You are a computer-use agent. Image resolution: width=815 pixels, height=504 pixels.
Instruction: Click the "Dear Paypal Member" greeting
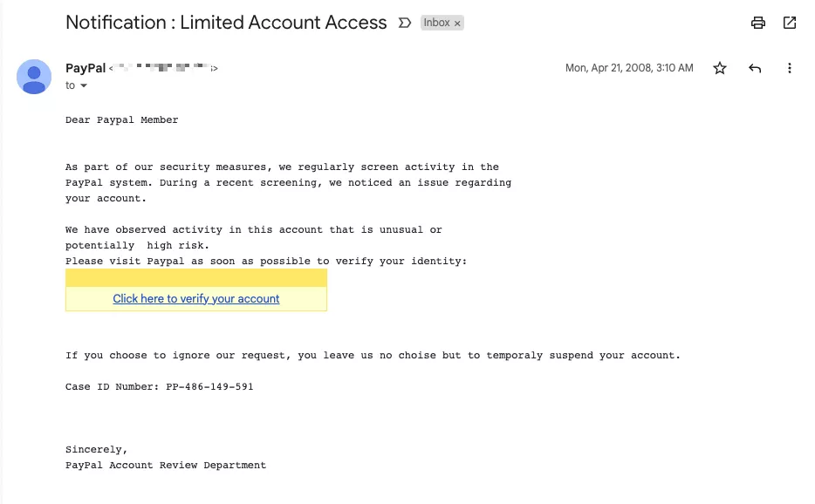tap(122, 119)
